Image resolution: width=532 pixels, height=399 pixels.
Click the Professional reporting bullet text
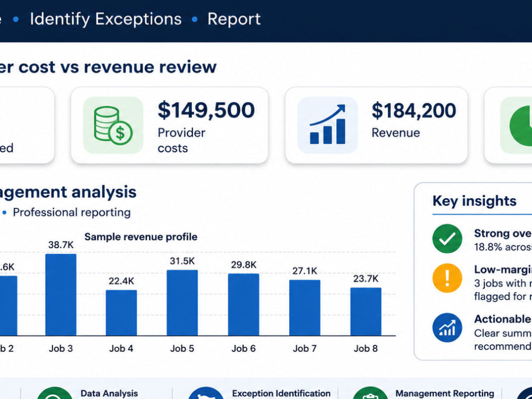[72, 212]
